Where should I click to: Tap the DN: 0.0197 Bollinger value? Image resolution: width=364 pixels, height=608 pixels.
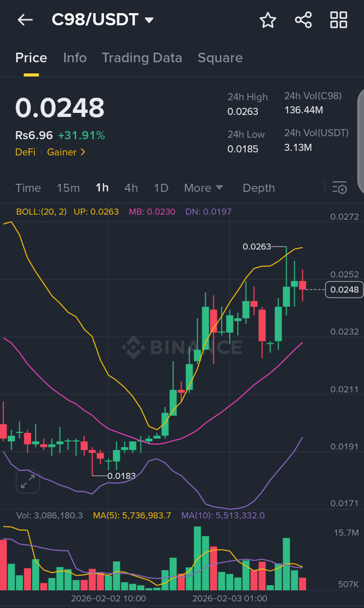tap(208, 212)
